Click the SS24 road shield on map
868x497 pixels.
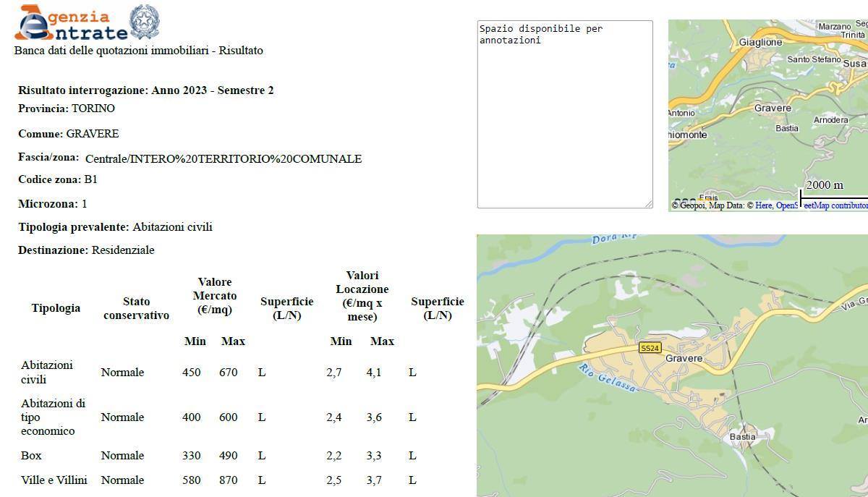pos(650,348)
